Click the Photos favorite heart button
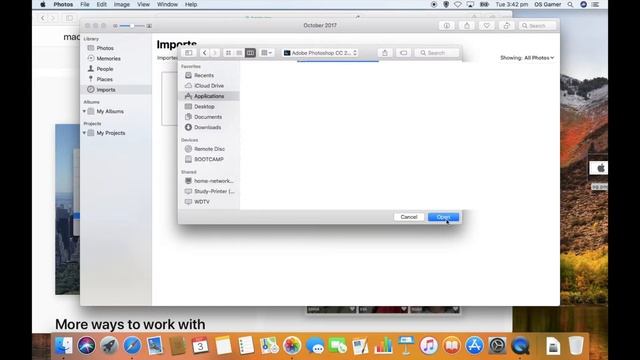 pos(487,26)
